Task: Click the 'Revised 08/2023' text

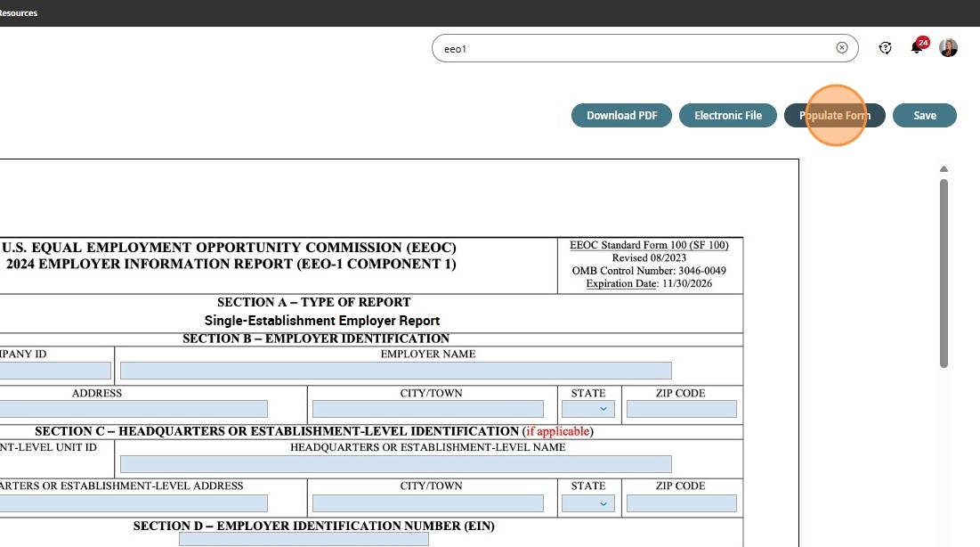Action: tap(649, 257)
